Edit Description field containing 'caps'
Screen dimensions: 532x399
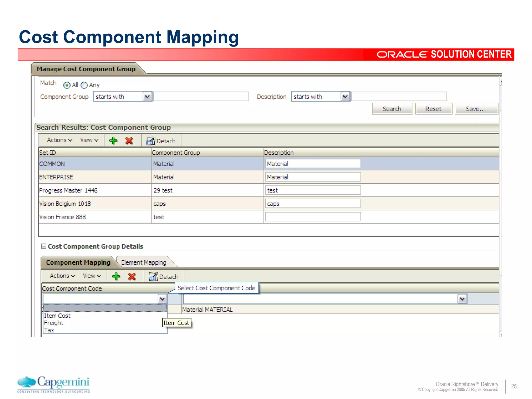(x=313, y=204)
